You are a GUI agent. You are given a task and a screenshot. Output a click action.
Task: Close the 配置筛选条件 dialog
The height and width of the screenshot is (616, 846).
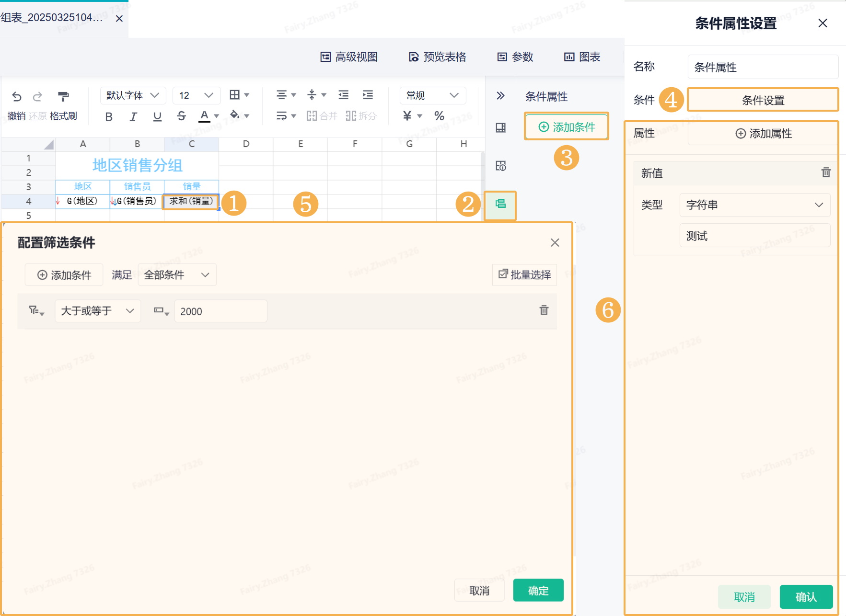[x=555, y=243]
